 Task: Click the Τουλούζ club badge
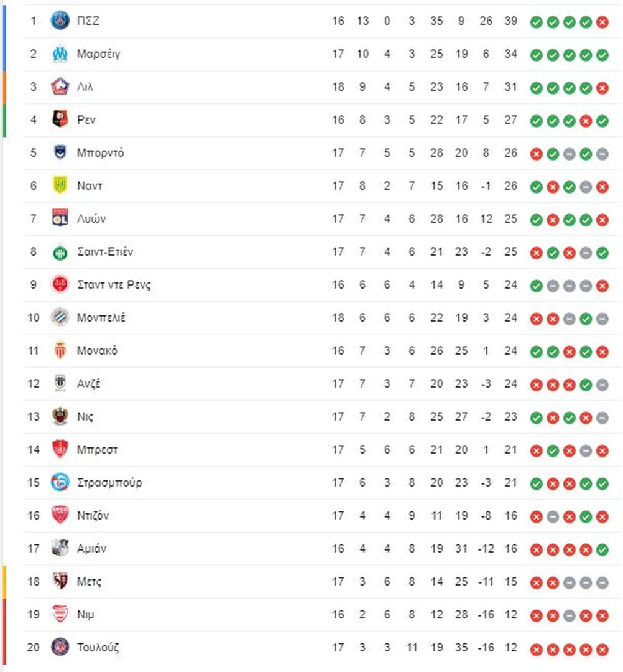pyautogui.click(x=60, y=647)
